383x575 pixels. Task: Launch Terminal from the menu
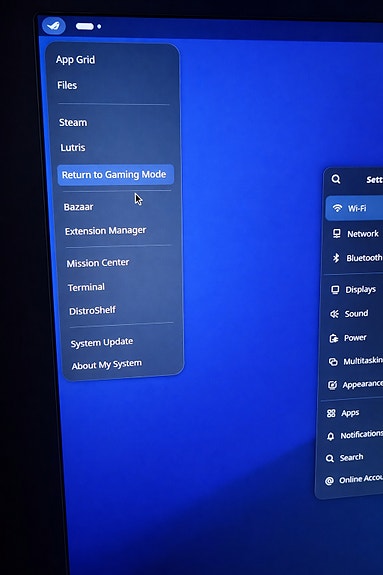86,287
